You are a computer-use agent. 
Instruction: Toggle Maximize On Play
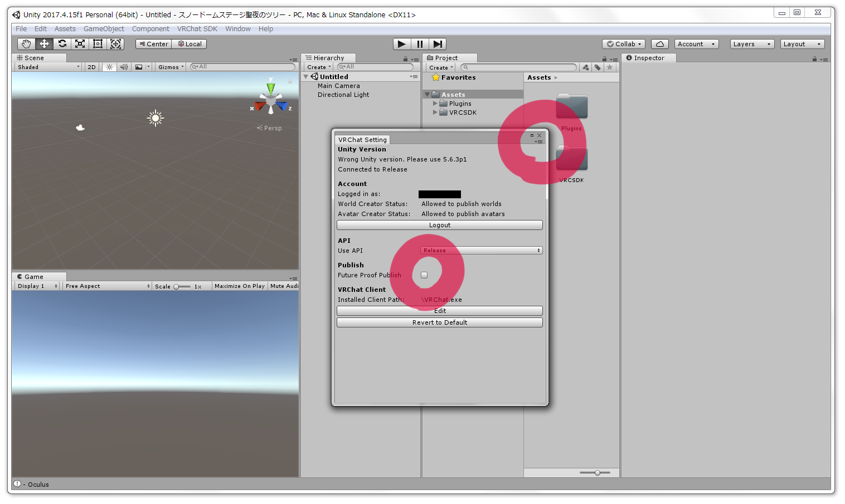(x=240, y=286)
